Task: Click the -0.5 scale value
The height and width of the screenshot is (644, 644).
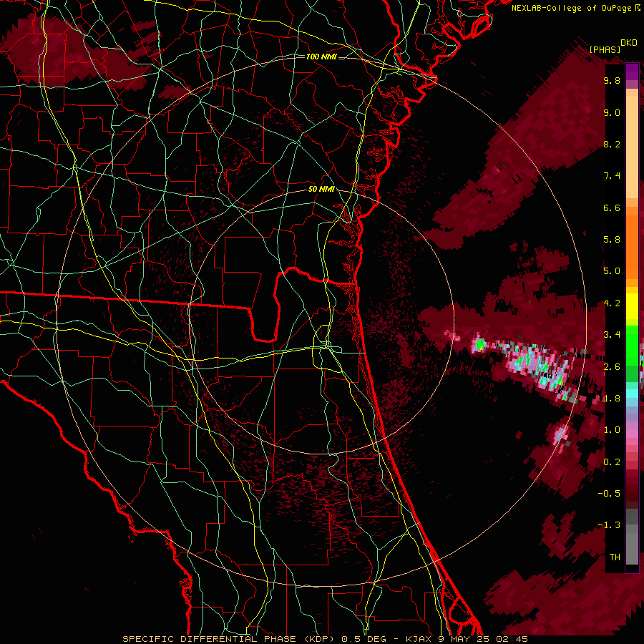Action: click(609, 494)
